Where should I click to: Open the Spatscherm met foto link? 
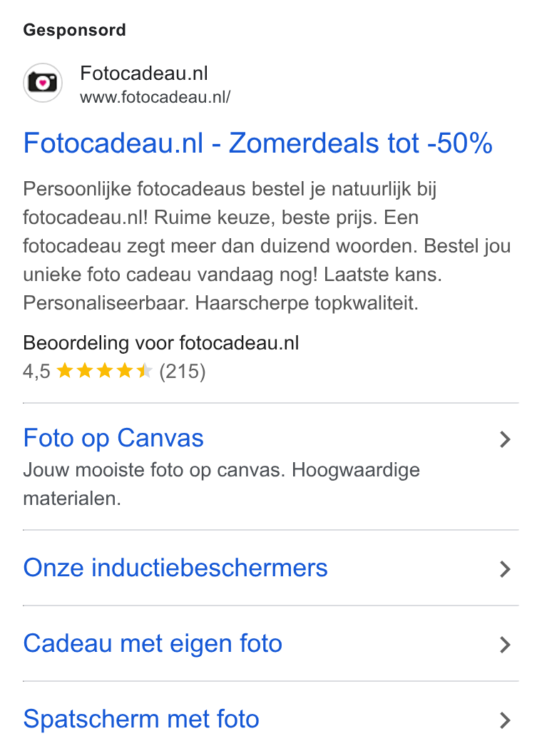click(141, 719)
